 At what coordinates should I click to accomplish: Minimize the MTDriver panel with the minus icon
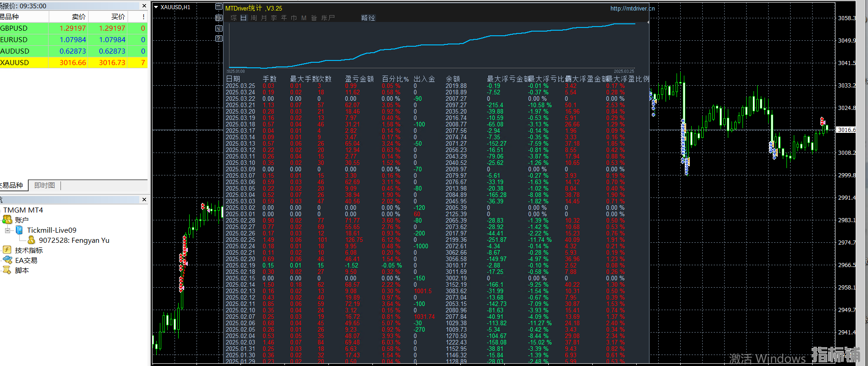[219, 7]
